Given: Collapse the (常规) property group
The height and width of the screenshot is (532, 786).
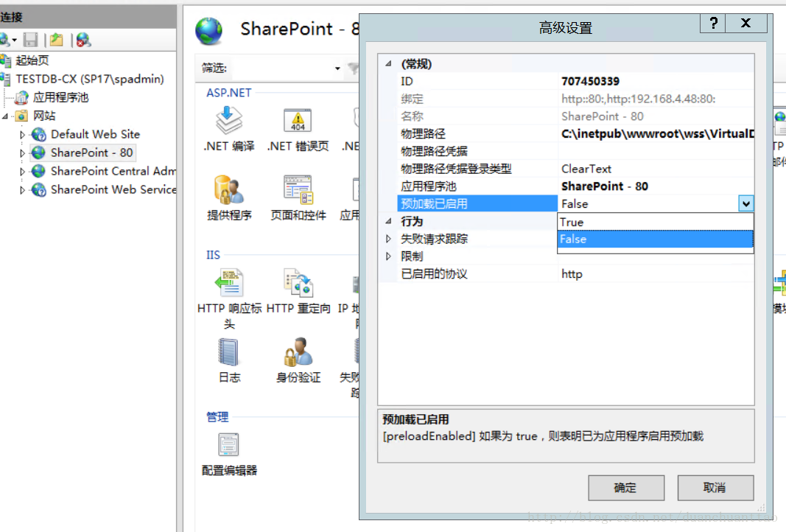Looking at the screenshot, I should coord(388,63).
